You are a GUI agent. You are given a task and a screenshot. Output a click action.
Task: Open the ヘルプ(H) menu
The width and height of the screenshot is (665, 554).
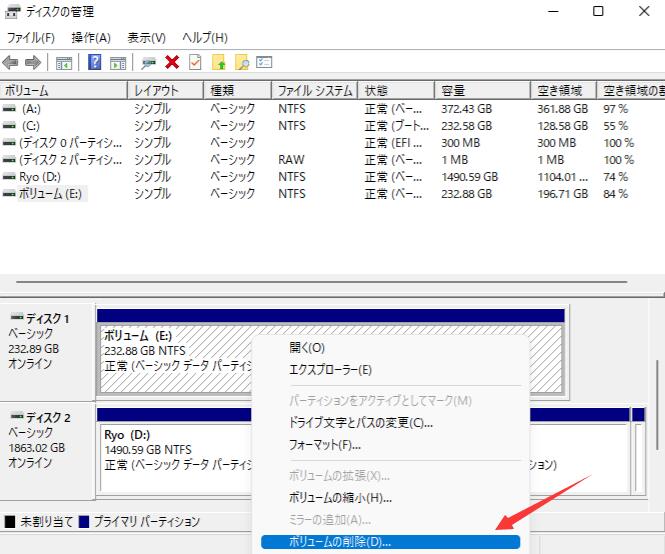coord(205,37)
